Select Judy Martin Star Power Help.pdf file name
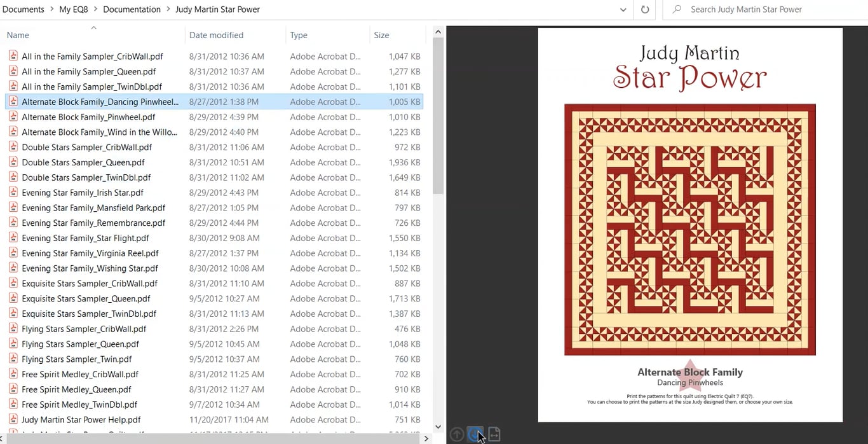The image size is (868, 444). 81,420
